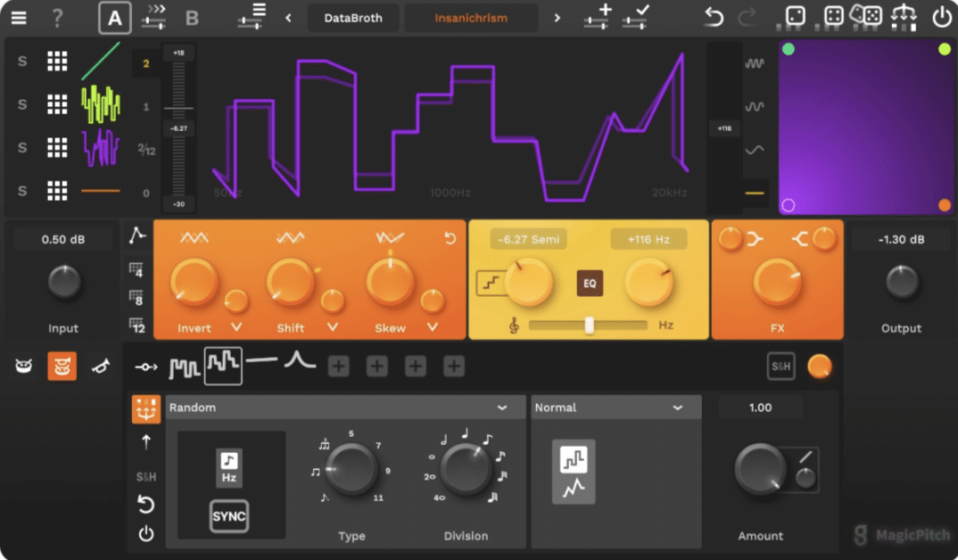Expand the Invert dropdown arrow
The image size is (958, 560).
(235, 327)
